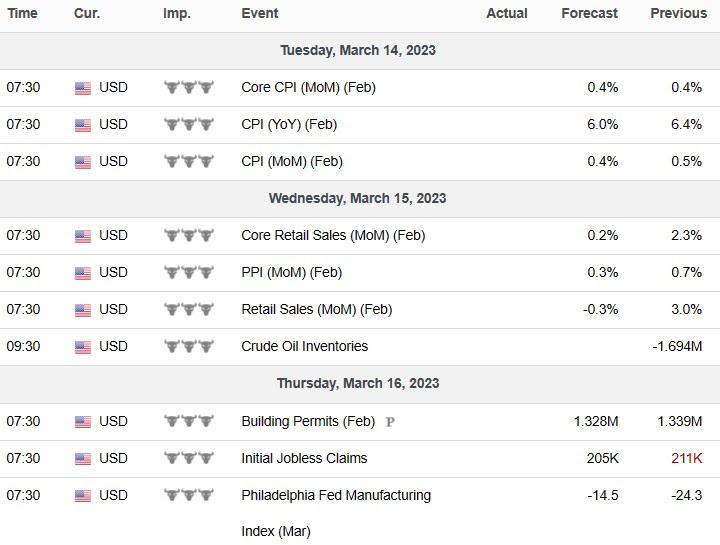The height and width of the screenshot is (545, 720).
Task: Click the preliminary 'P' icon next to Building Permits
Action: click(390, 422)
